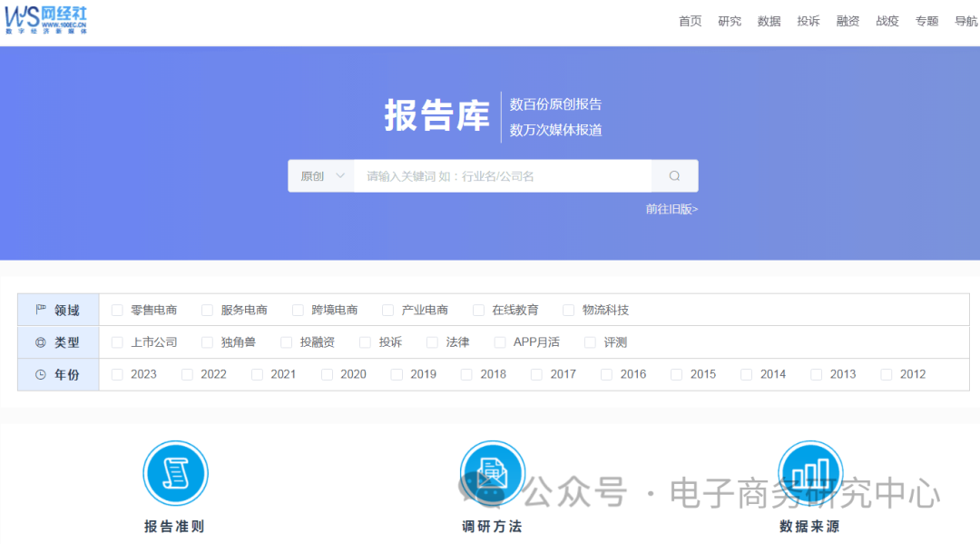Click the 网经社 logo
980x544 pixels.
pos(46,18)
